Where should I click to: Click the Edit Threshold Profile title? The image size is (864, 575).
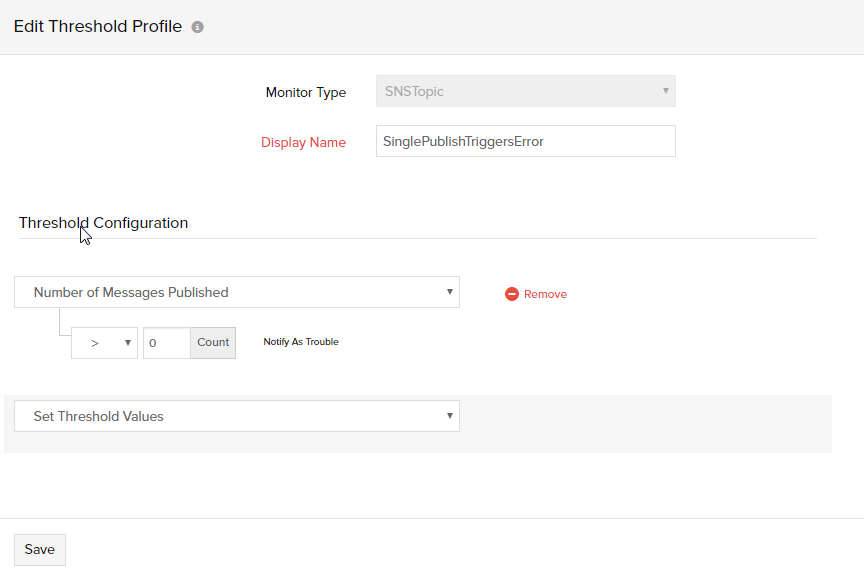coord(97,27)
